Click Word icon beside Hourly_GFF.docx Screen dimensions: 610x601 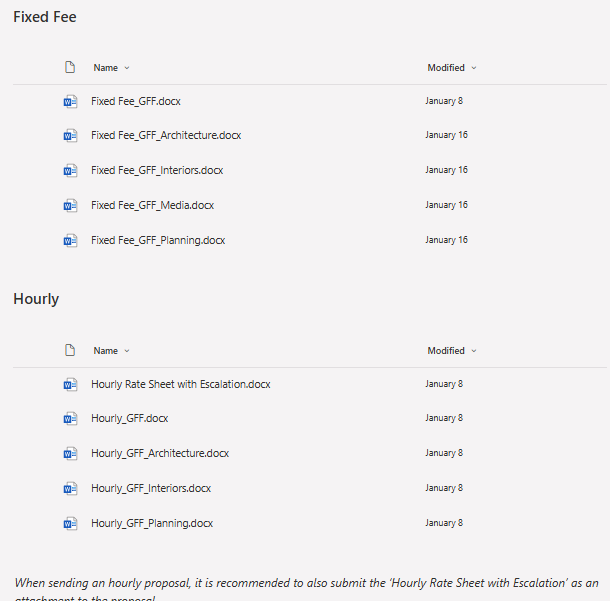pyautogui.click(x=70, y=419)
